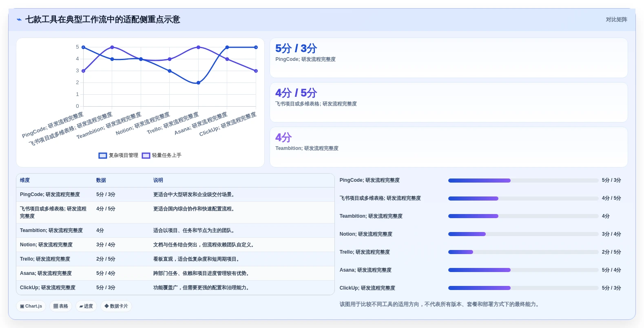644x328 pixels.
Task: Click the Asana progress bar
Action: pyautogui.click(x=523, y=270)
